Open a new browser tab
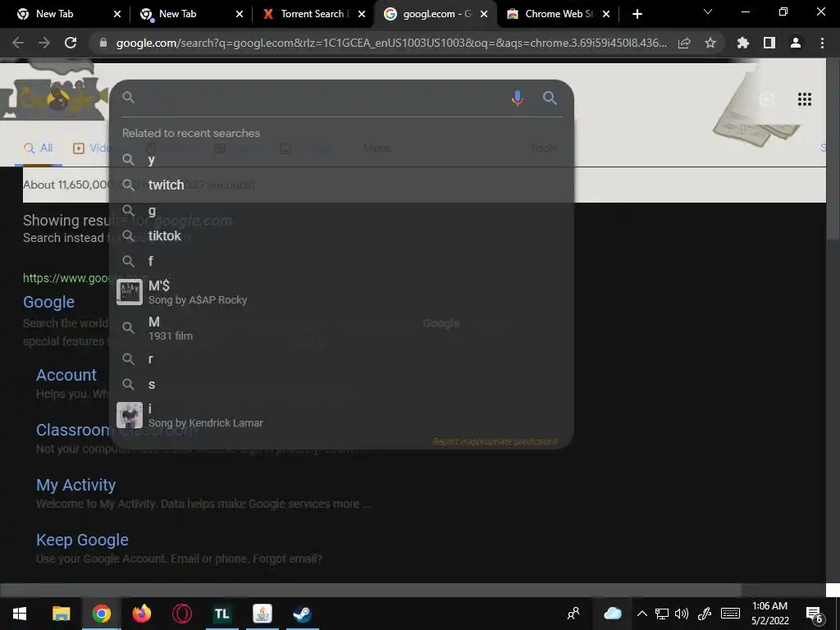 [637, 14]
